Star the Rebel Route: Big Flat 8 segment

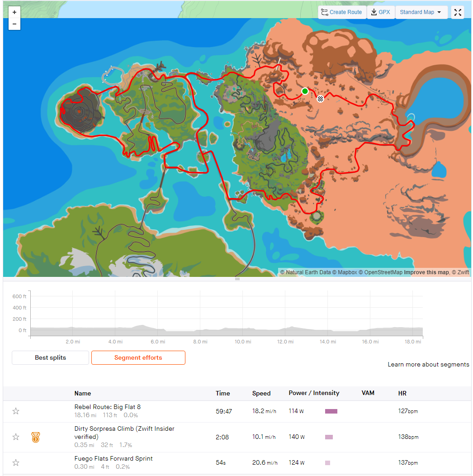[16, 411]
